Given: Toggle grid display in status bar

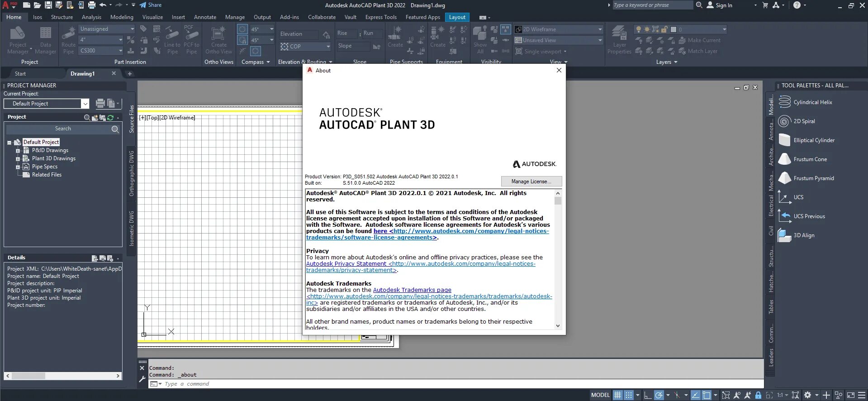Looking at the screenshot, I should point(617,395).
